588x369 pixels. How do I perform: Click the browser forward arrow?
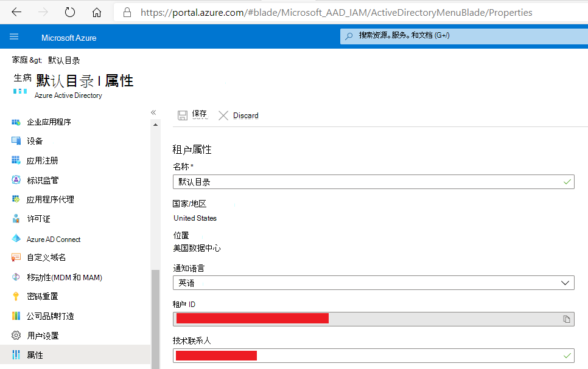coord(43,12)
